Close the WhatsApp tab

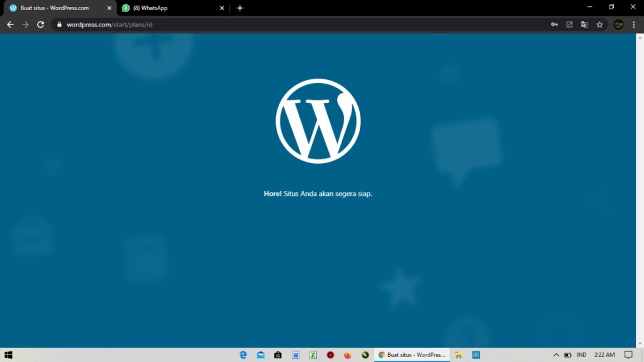click(221, 8)
